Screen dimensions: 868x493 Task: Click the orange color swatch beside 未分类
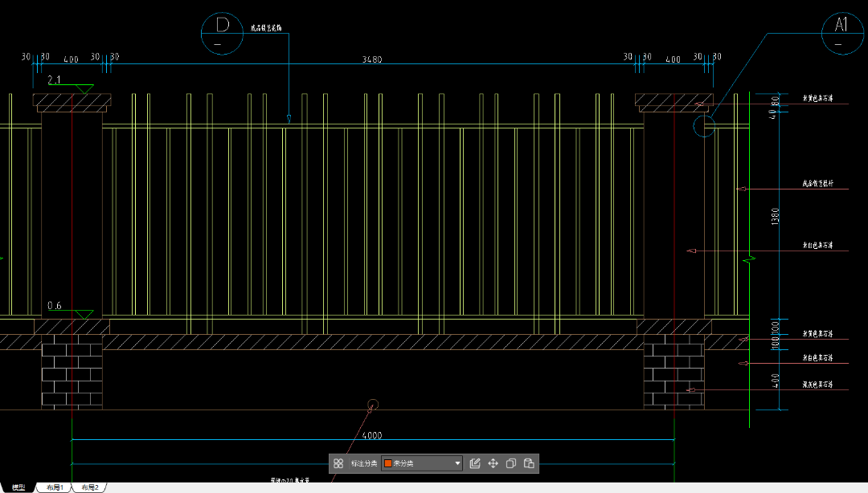[x=388, y=463]
